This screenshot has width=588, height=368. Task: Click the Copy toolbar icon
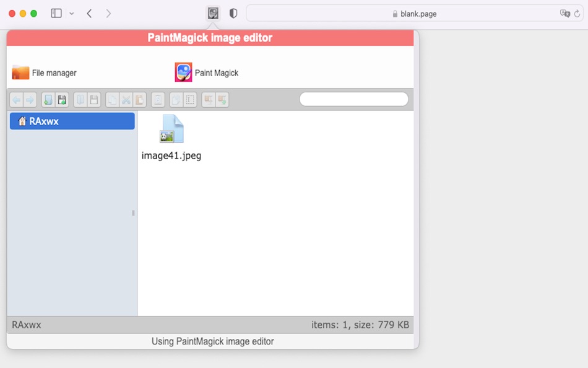pyautogui.click(x=112, y=100)
